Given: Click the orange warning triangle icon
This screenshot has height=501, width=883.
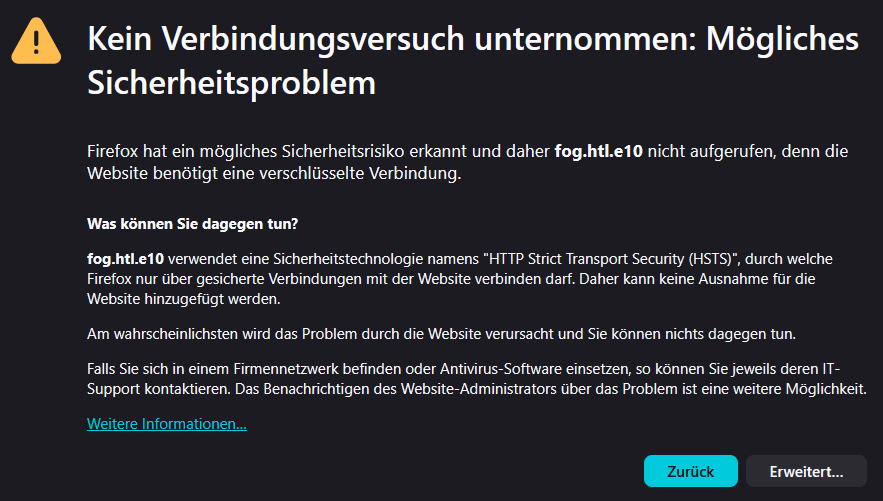Looking at the screenshot, I should pyautogui.click(x=36, y=41).
